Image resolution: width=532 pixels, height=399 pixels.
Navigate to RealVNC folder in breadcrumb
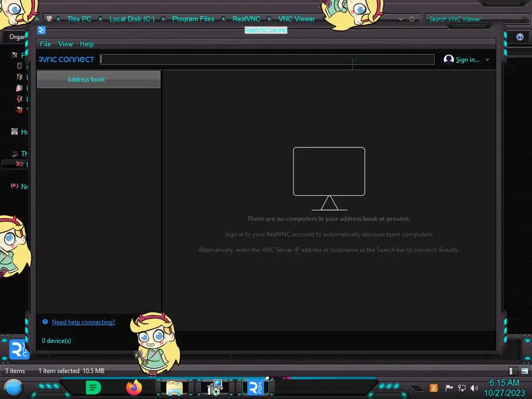pyautogui.click(x=246, y=19)
